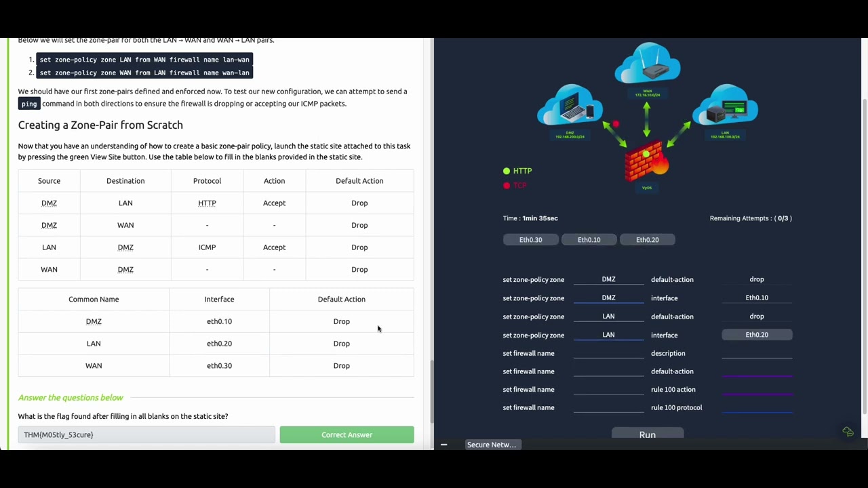Click the 'wan-lan' zone-policy command line
Viewport: 868px width, 488px height.
144,73
